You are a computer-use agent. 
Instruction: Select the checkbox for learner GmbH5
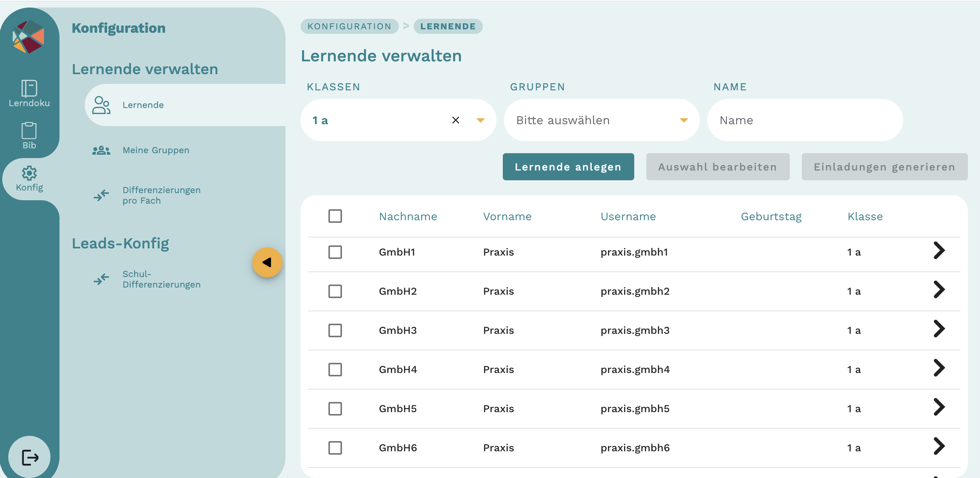pos(335,409)
